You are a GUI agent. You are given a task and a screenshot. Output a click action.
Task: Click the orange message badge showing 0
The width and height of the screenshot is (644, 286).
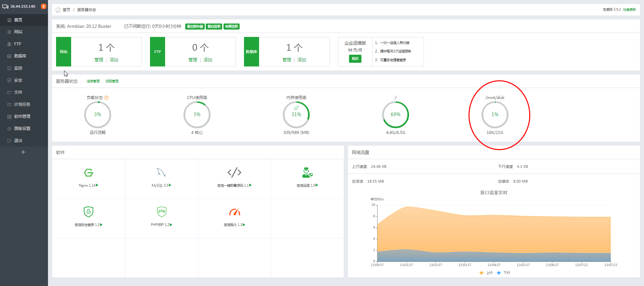coord(43,6)
